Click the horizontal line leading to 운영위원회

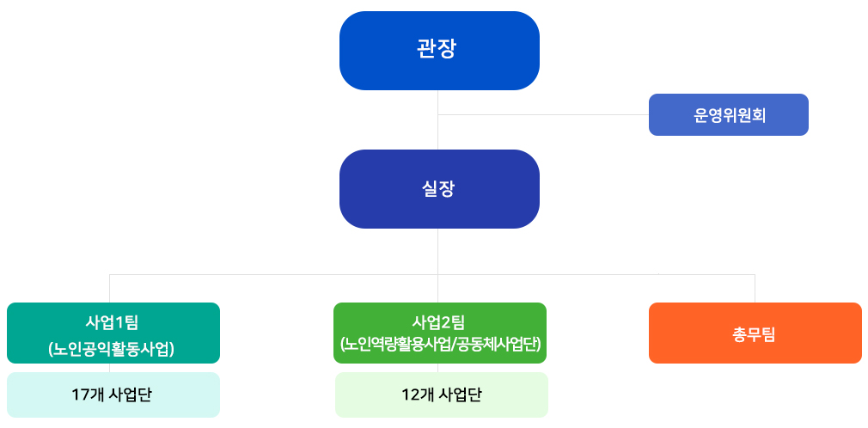click(544, 114)
